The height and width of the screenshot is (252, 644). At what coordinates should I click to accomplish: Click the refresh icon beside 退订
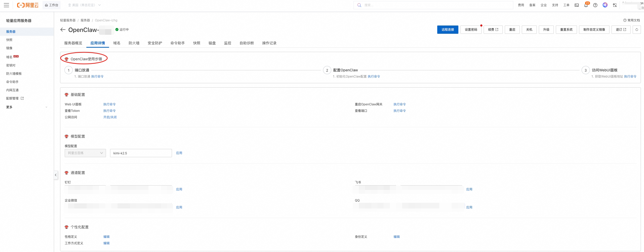click(x=637, y=29)
